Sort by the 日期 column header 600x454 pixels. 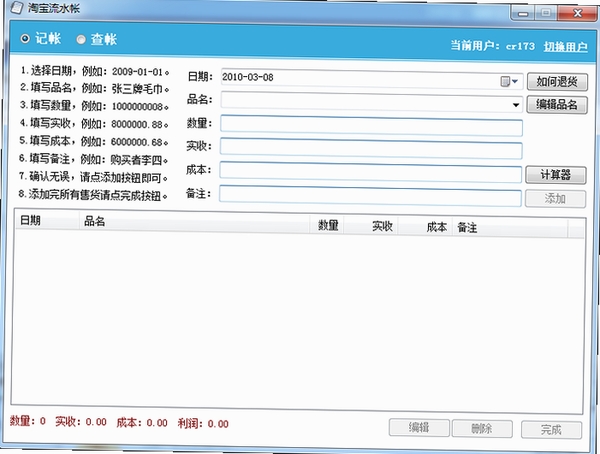(x=47, y=220)
